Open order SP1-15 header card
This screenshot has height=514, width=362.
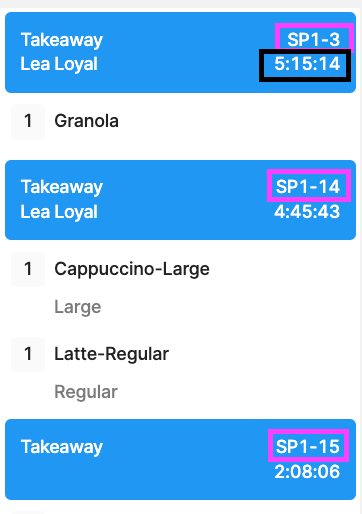point(180,459)
